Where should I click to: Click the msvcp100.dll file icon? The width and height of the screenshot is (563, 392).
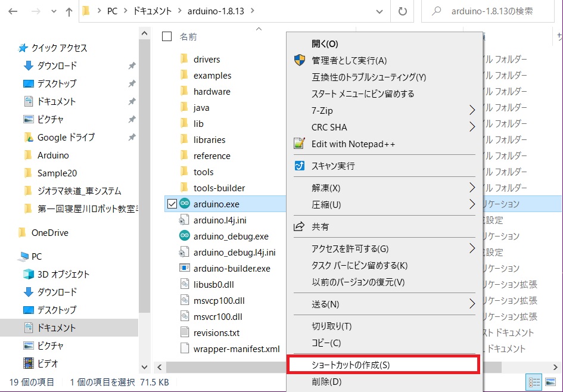(185, 300)
